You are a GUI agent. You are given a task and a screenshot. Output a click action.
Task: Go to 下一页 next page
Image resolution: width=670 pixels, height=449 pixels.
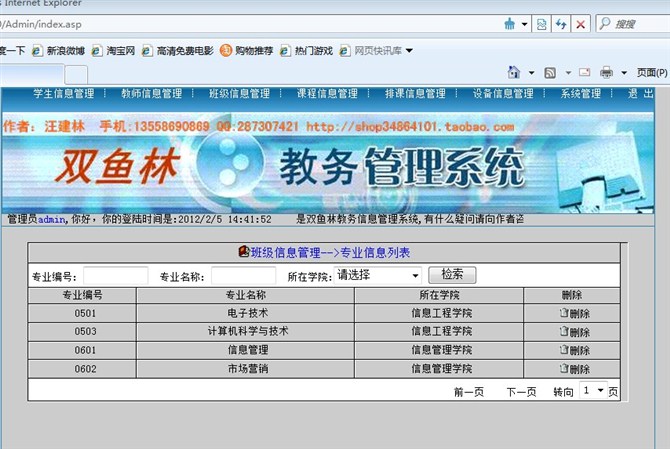[521, 392]
